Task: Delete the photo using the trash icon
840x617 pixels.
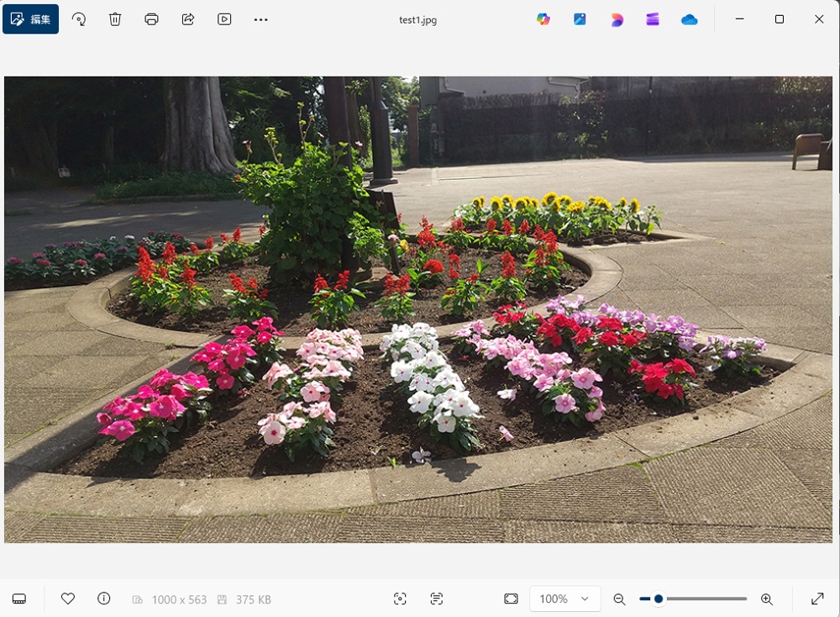Action: [x=116, y=18]
